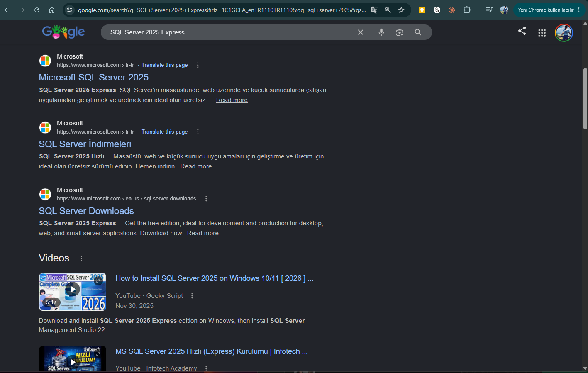Screen dimensions: 588x373
Task: Open the Google Account avatar
Action: 564,33
